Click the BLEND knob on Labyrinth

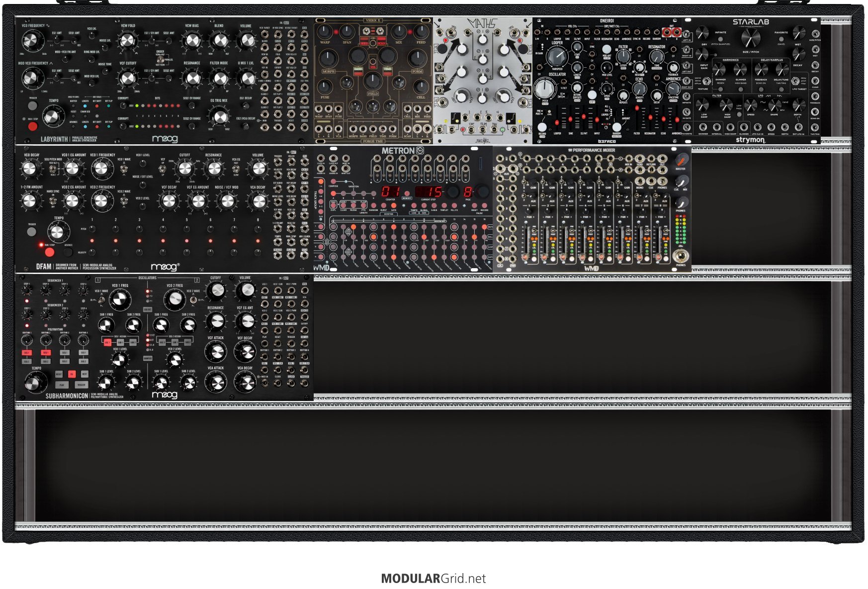[219, 41]
